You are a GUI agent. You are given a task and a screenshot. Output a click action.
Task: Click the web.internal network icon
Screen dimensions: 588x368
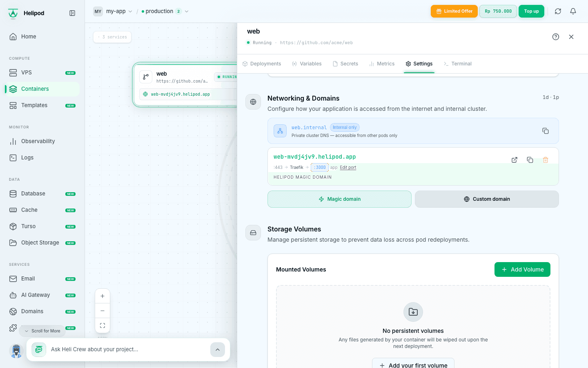point(280,131)
